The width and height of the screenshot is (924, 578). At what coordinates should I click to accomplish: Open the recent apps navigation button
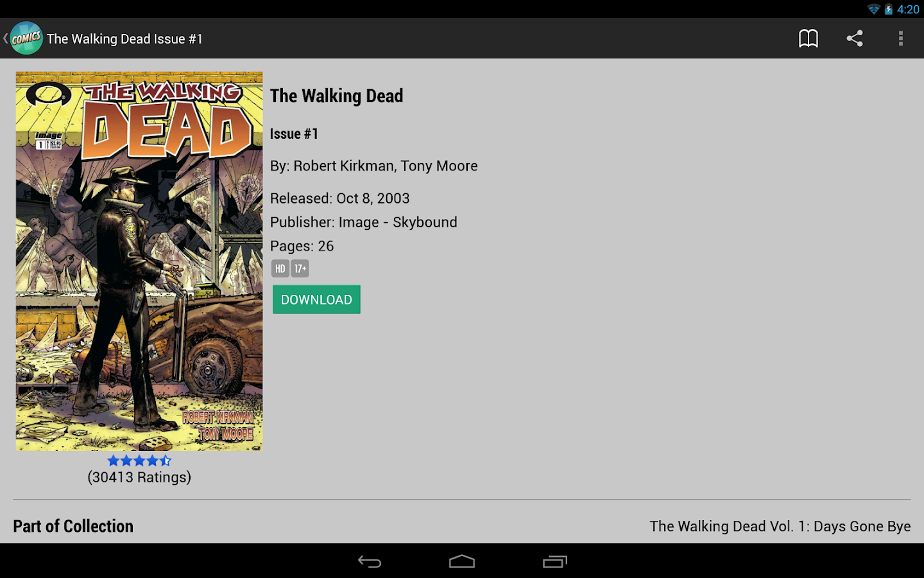tap(555, 561)
